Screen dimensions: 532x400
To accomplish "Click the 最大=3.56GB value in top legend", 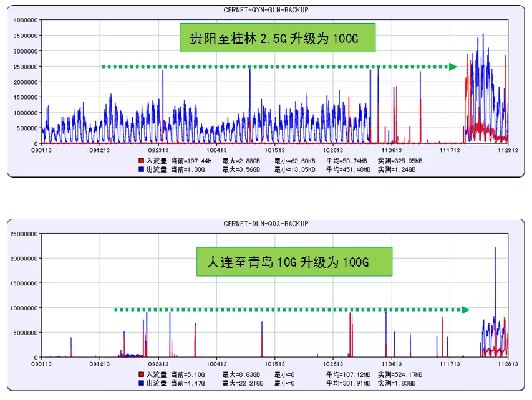I will click(x=241, y=169).
